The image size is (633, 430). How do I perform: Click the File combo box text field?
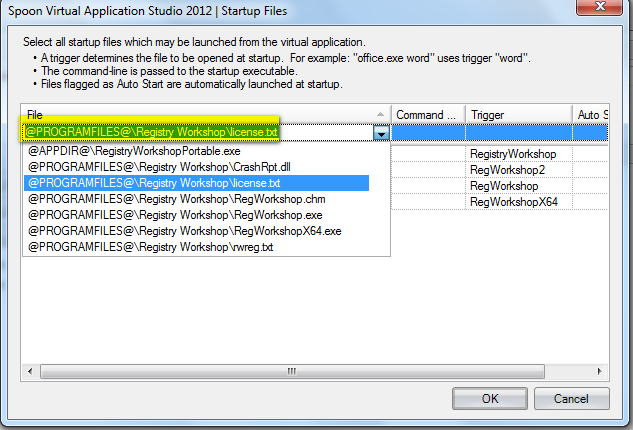click(198, 132)
